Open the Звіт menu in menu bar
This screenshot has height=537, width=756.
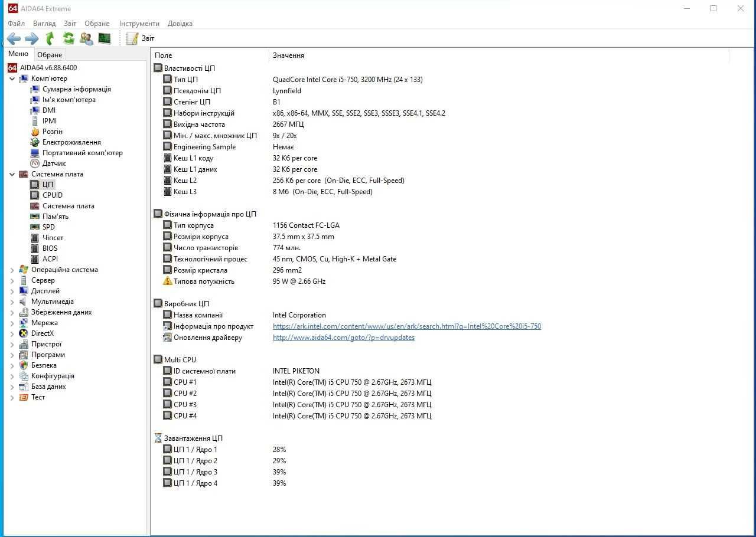tap(70, 24)
